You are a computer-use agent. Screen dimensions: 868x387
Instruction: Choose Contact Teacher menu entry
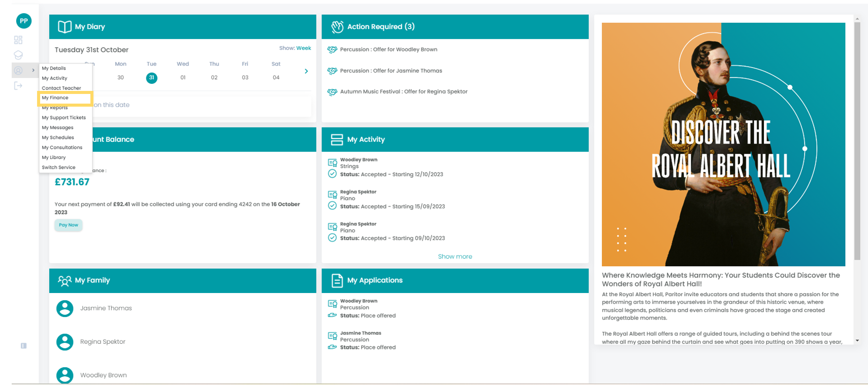click(61, 88)
